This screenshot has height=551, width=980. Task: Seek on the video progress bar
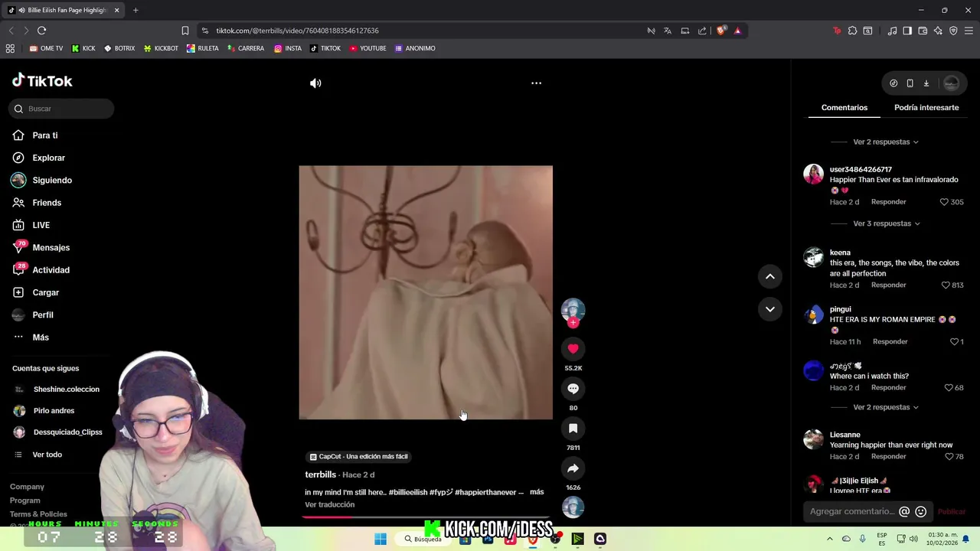tap(426, 517)
